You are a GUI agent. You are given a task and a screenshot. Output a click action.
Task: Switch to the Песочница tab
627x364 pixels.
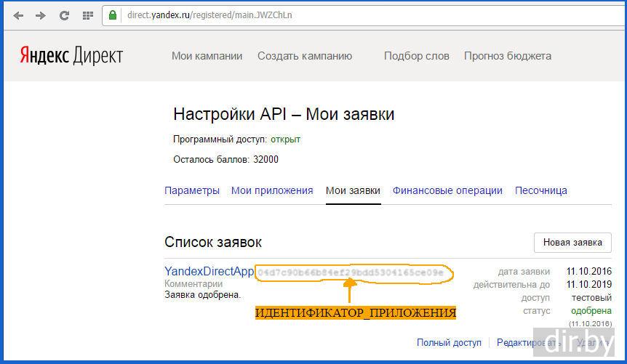pyautogui.click(x=541, y=190)
